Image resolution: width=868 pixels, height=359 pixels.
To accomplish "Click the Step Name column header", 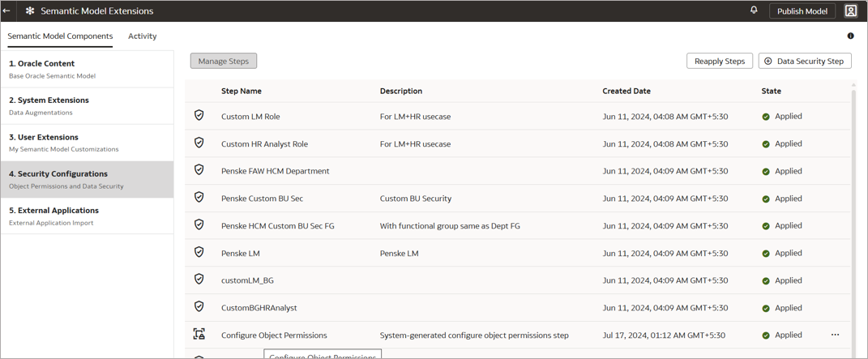I will [242, 91].
